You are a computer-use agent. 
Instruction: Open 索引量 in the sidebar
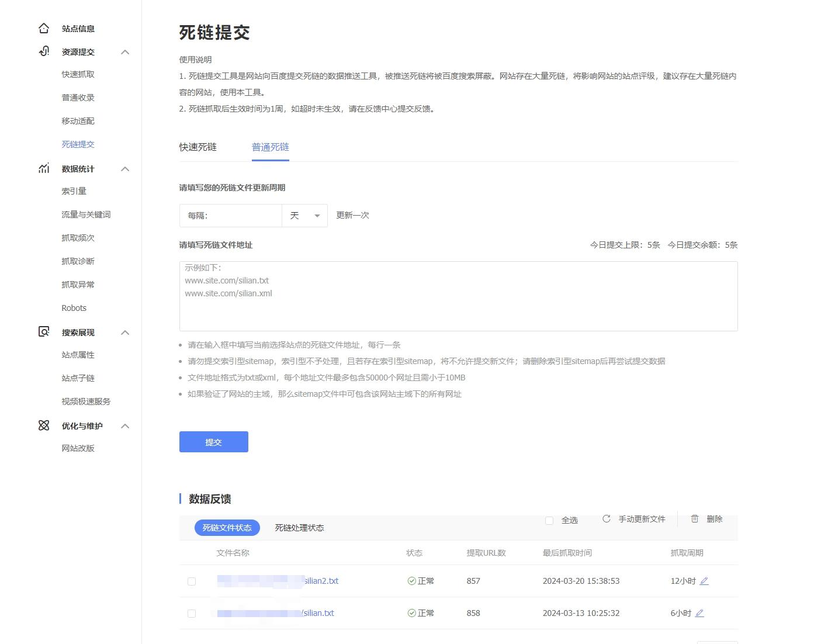tap(74, 191)
